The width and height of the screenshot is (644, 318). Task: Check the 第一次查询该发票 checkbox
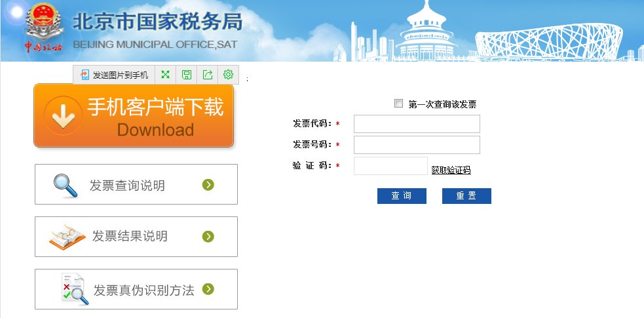[398, 103]
